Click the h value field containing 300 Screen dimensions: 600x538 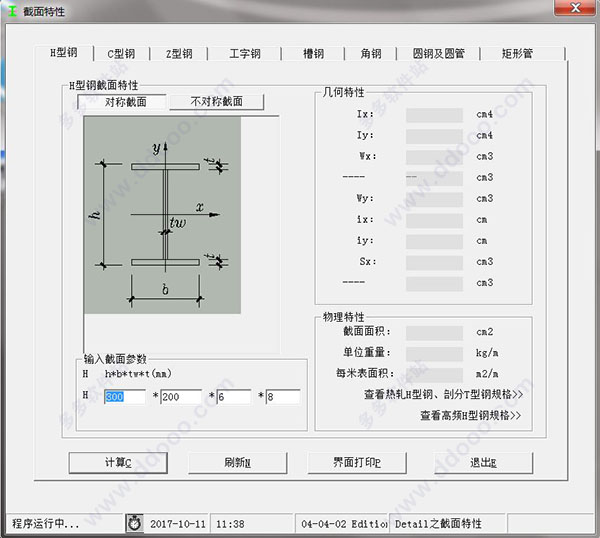click(125, 397)
